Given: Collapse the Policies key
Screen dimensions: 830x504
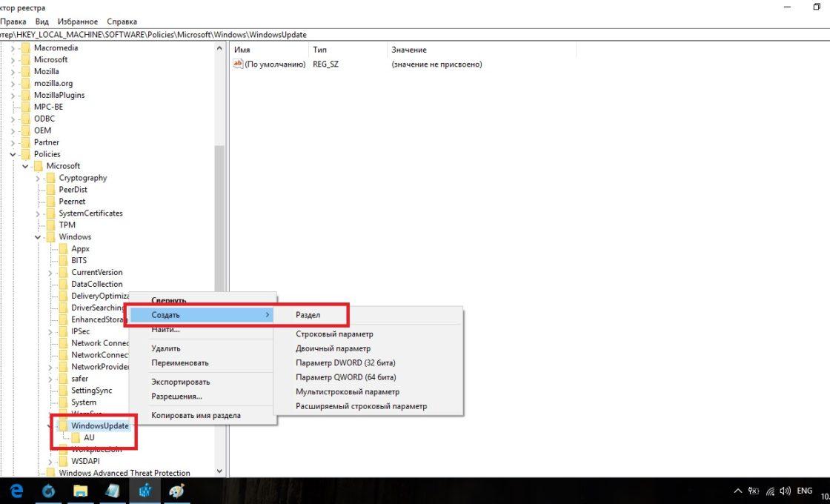Looking at the screenshot, I should [13, 155].
